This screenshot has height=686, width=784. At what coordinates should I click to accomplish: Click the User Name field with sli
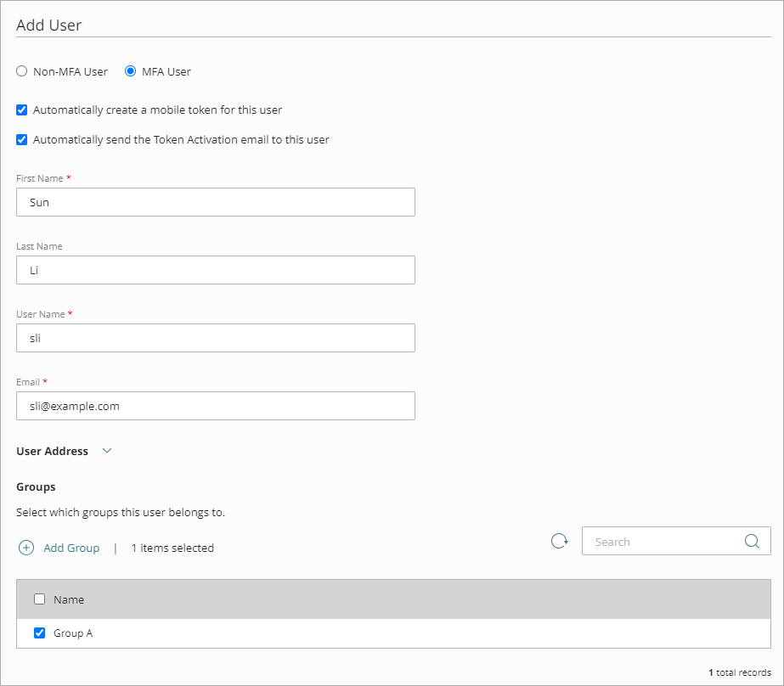click(216, 339)
